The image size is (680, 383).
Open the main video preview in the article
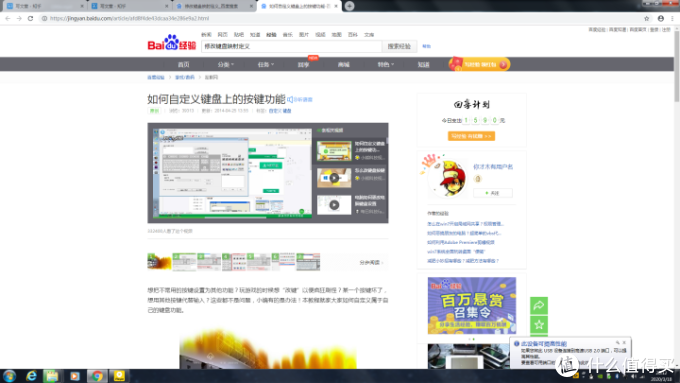coord(232,173)
